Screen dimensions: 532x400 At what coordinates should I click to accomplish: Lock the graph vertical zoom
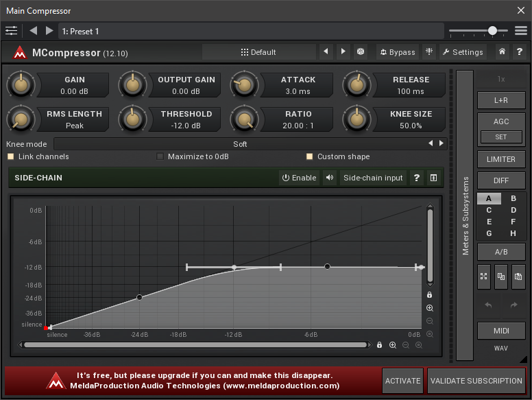pos(430,295)
